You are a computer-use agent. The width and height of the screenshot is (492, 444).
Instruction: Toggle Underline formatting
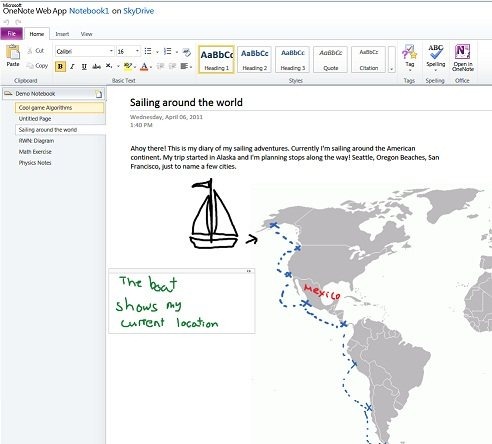point(84,66)
